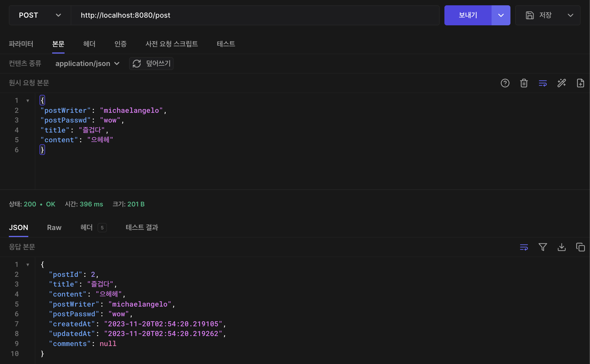The width and height of the screenshot is (590, 364).
Task: Open the POST method dropdown
Action: pyautogui.click(x=40, y=15)
